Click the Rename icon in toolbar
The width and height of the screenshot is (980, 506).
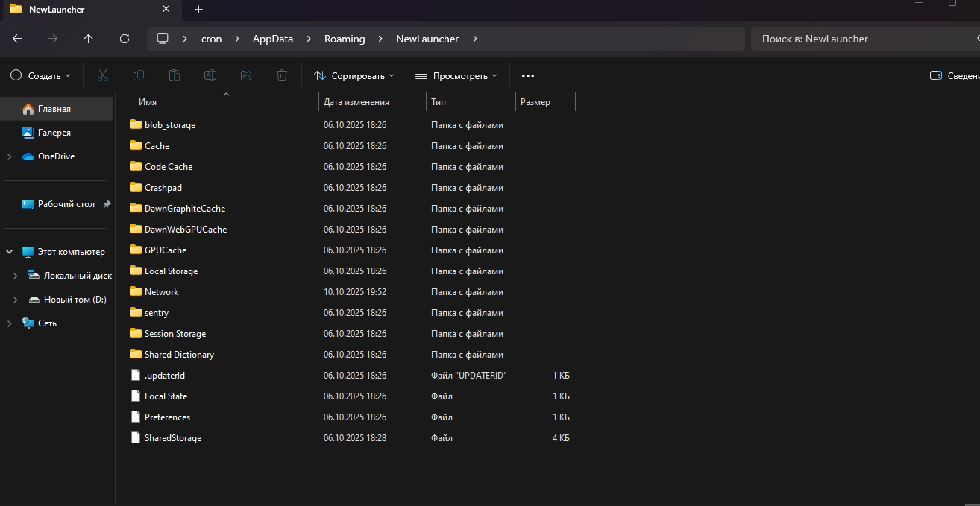(210, 75)
